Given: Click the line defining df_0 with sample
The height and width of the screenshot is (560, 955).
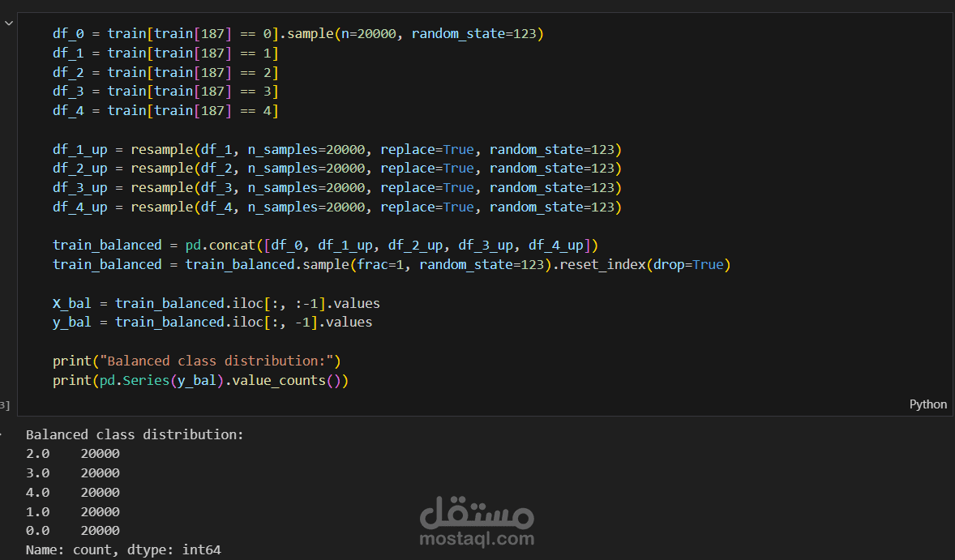Looking at the screenshot, I should click(x=298, y=33).
